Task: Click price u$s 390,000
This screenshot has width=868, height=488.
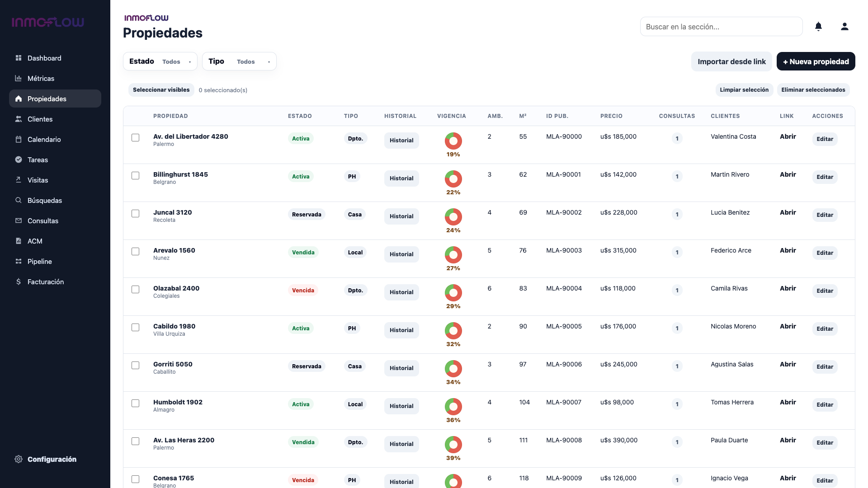Action: [619, 440]
